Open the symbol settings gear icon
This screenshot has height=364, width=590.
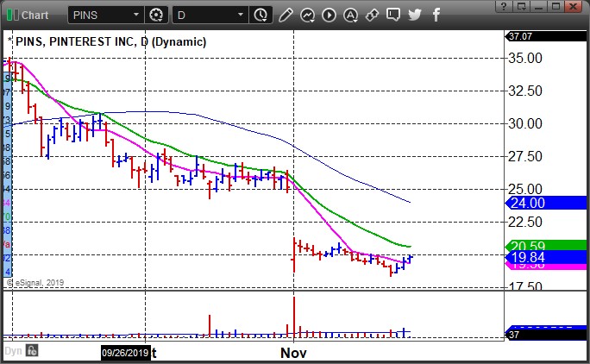pos(156,15)
